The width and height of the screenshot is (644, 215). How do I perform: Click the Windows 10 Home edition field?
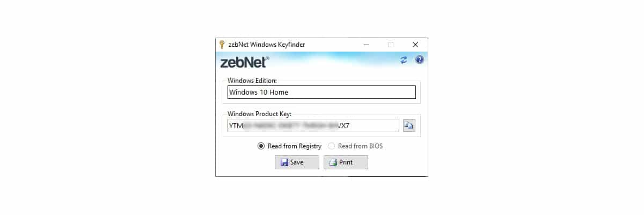(x=321, y=92)
